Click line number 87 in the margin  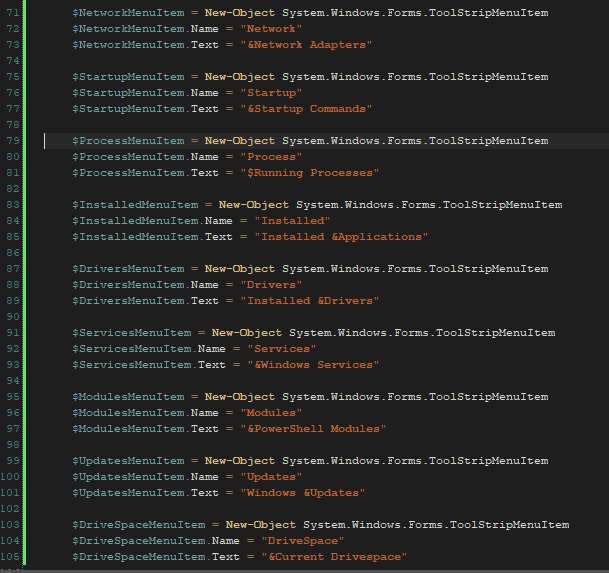pos(12,269)
